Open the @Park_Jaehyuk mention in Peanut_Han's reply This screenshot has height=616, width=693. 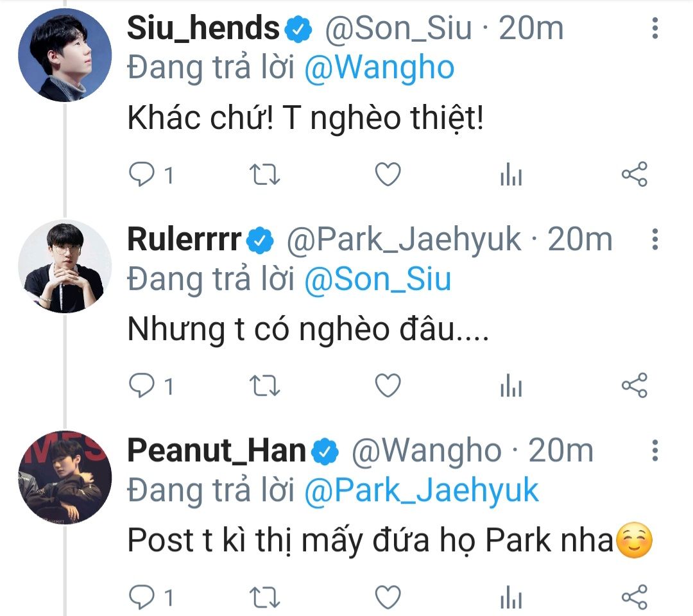(422, 491)
